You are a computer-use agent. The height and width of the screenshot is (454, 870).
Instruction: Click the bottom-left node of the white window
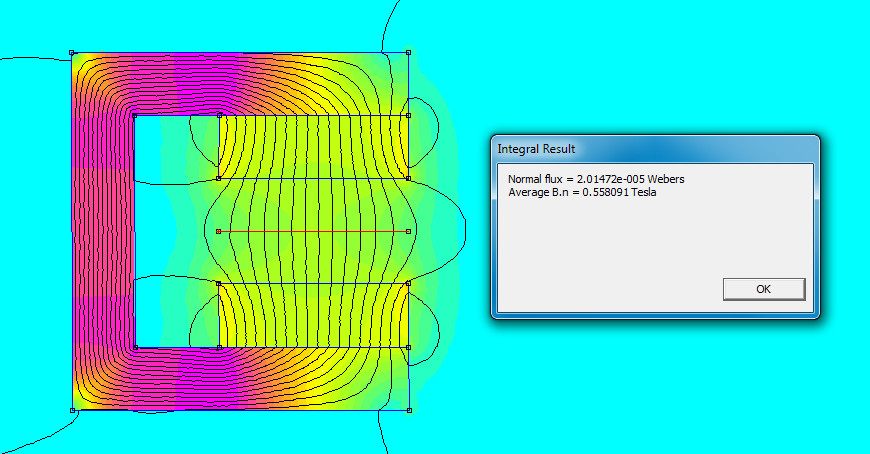click(x=134, y=348)
